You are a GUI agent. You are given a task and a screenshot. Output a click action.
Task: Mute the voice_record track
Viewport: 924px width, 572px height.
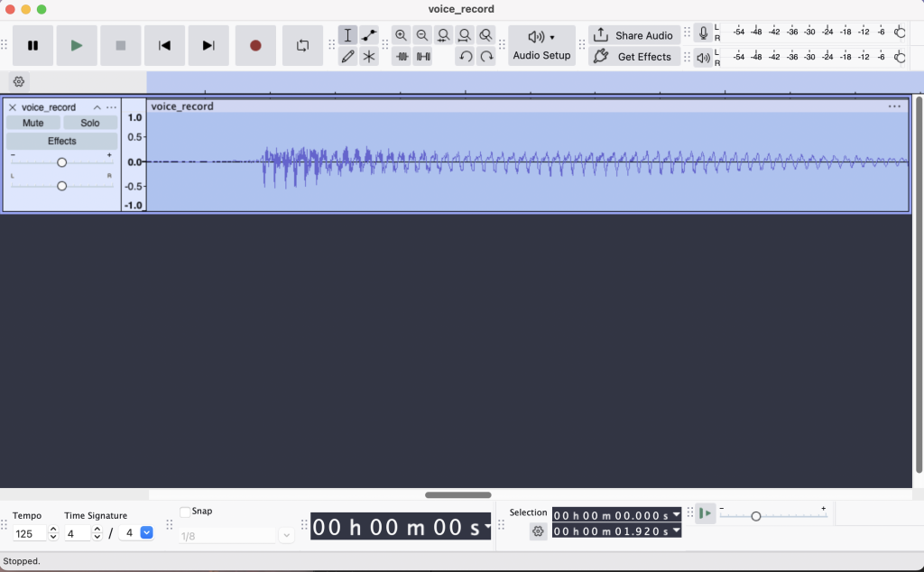tap(33, 123)
